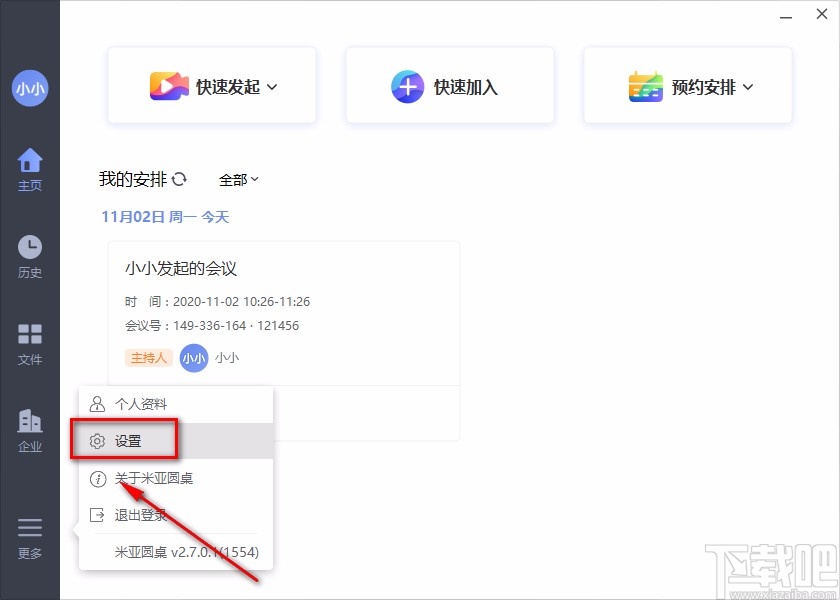Click the 快速加入 button

[x=449, y=86]
